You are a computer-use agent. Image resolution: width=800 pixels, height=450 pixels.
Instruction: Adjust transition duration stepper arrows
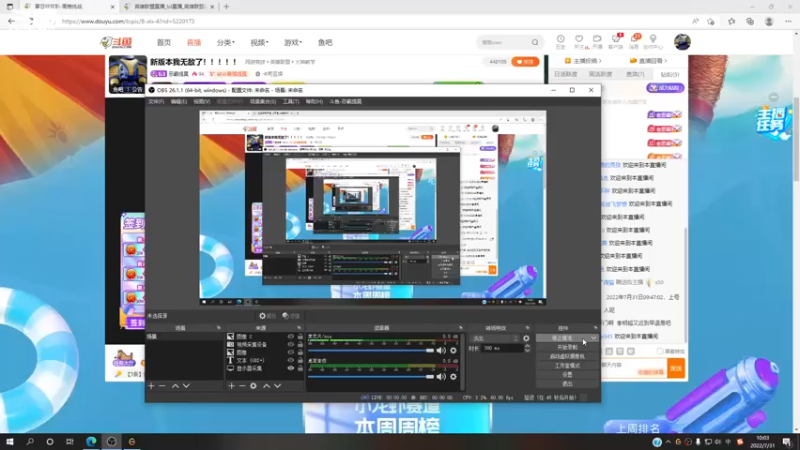(x=527, y=348)
